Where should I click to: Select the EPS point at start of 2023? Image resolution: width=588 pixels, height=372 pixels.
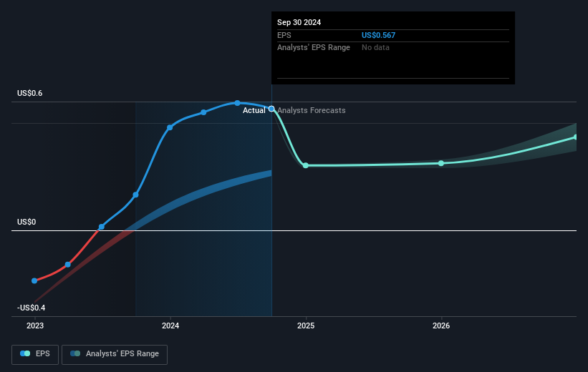point(34,280)
